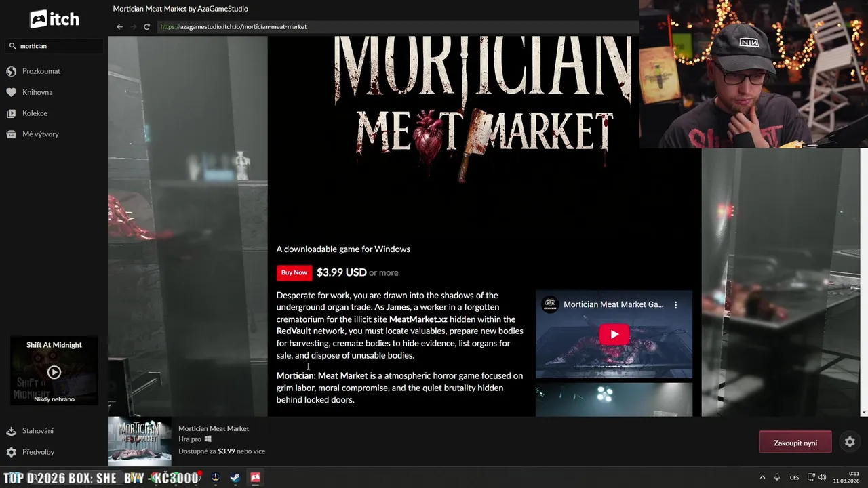This screenshot has width=868, height=488.
Task: Click the microphone tray icon
Action: [x=777, y=477]
